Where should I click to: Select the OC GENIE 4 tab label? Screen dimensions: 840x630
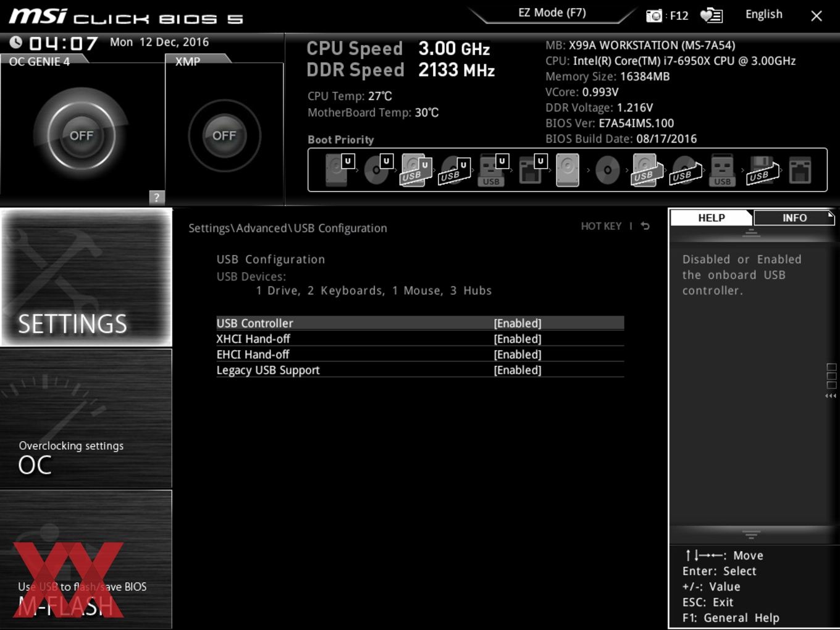pyautogui.click(x=40, y=62)
